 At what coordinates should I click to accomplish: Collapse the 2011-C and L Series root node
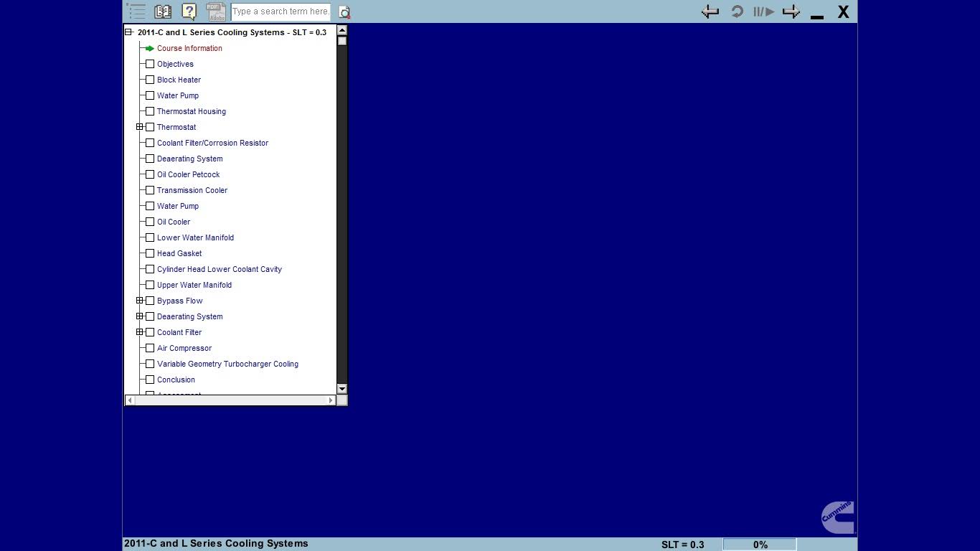click(129, 32)
